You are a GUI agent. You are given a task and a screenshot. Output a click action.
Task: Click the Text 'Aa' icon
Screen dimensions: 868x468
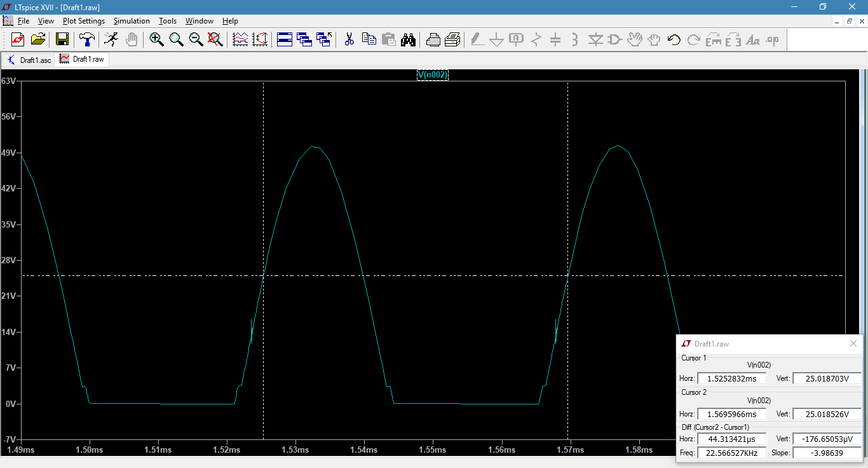752,39
